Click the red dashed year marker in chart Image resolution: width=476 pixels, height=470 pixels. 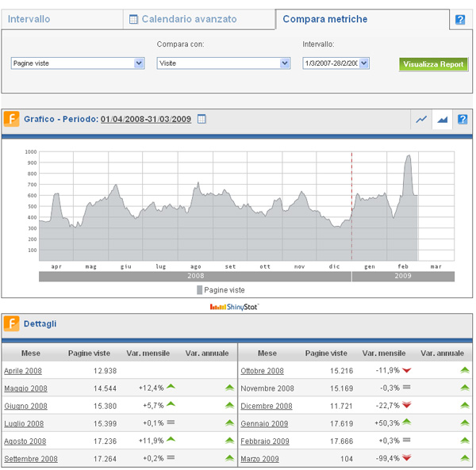coord(351,206)
